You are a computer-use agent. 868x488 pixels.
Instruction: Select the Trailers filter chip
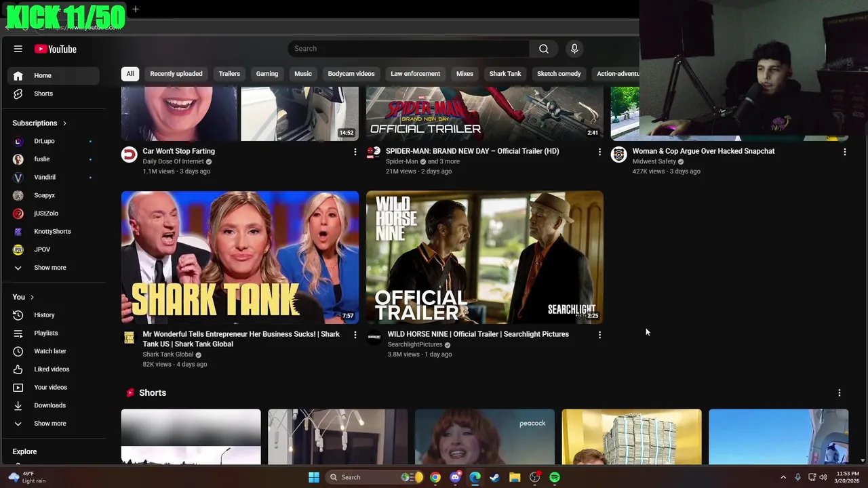[229, 74]
